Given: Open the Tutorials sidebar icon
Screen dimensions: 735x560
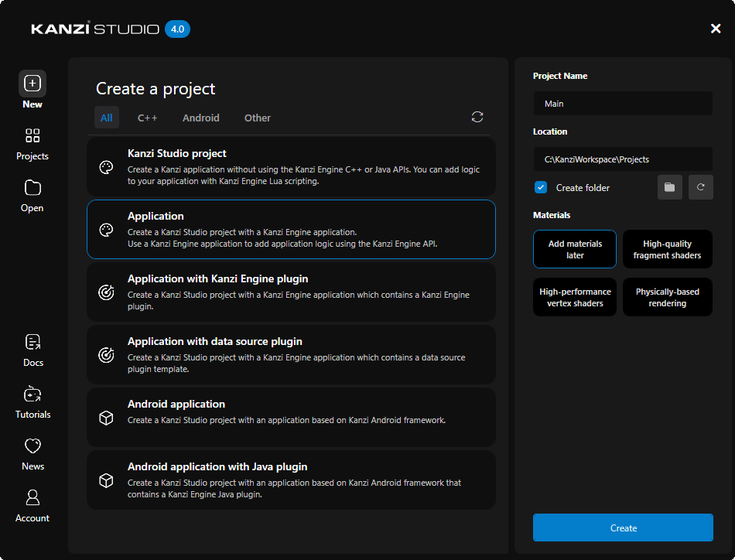Looking at the screenshot, I should (32, 393).
